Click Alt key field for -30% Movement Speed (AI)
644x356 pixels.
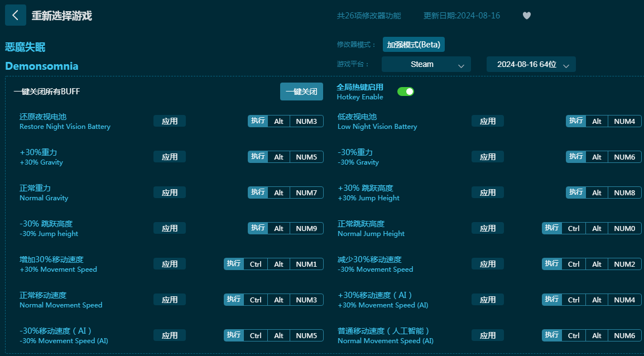pos(278,335)
